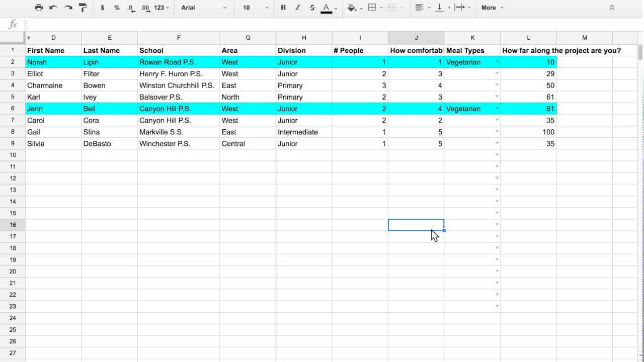The width and height of the screenshot is (644, 362).
Task: Decrease decimal places
Action: tap(131, 8)
